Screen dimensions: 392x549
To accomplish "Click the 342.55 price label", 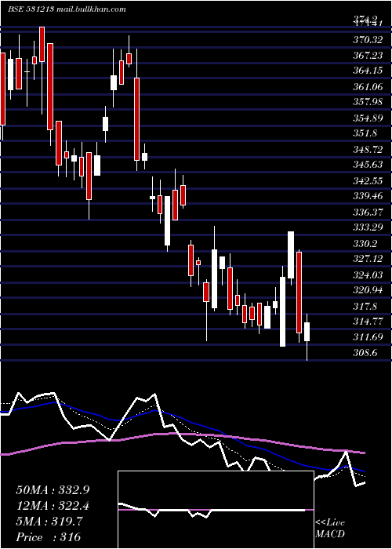I will 368,180.
